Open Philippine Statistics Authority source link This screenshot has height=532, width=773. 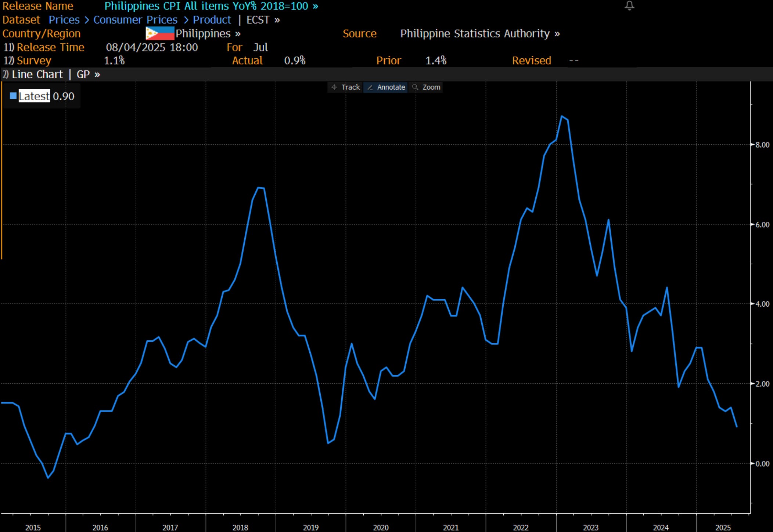(479, 33)
